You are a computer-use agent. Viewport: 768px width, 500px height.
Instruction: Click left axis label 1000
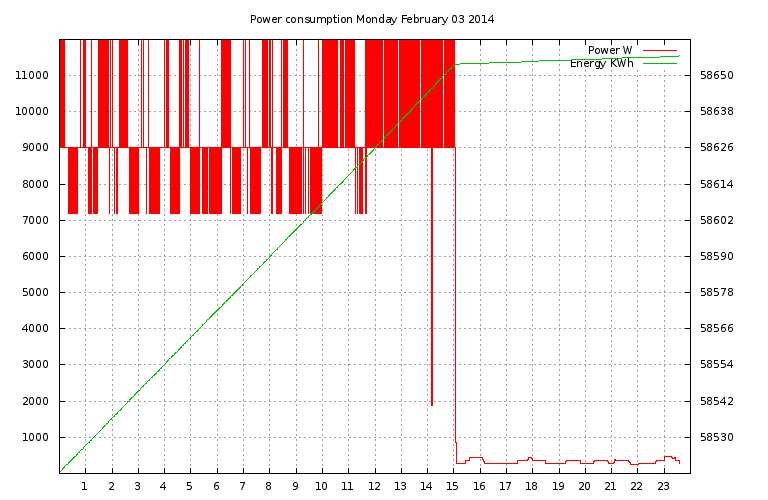[35, 437]
